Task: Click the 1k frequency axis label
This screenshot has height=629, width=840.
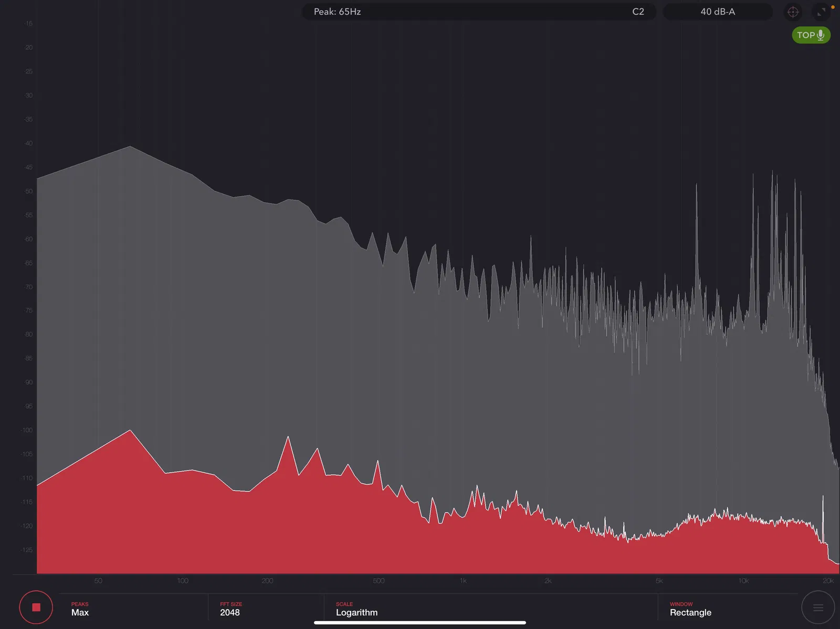Action: pyautogui.click(x=463, y=581)
